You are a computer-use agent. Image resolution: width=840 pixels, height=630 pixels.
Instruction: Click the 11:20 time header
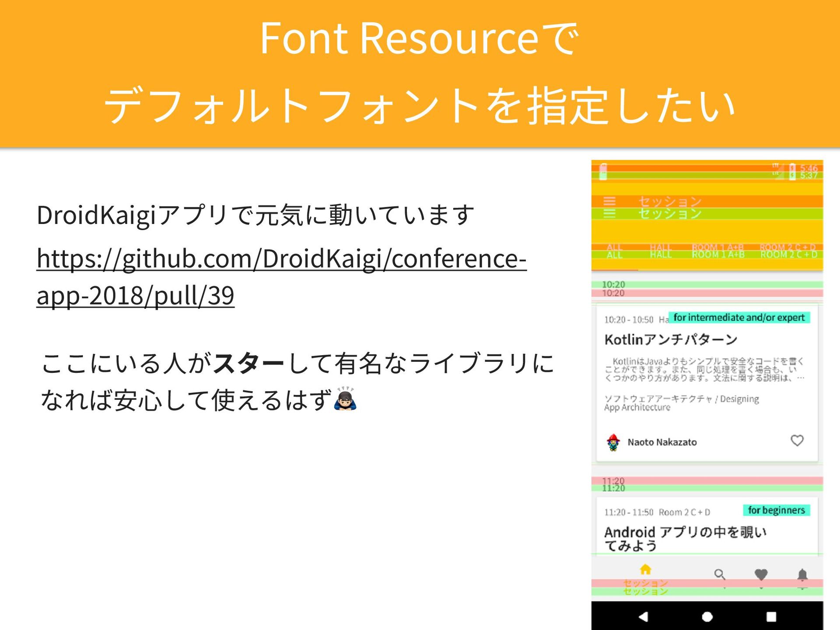(613, 484)
